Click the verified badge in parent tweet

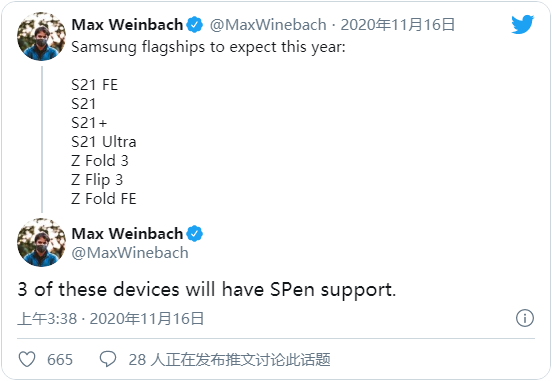coord(195,25)
